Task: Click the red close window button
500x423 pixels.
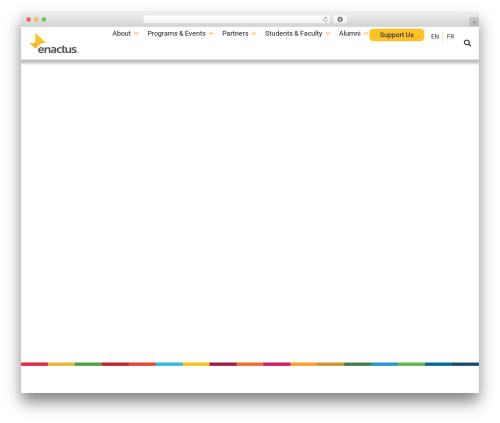Action: (x=29, y=19)
